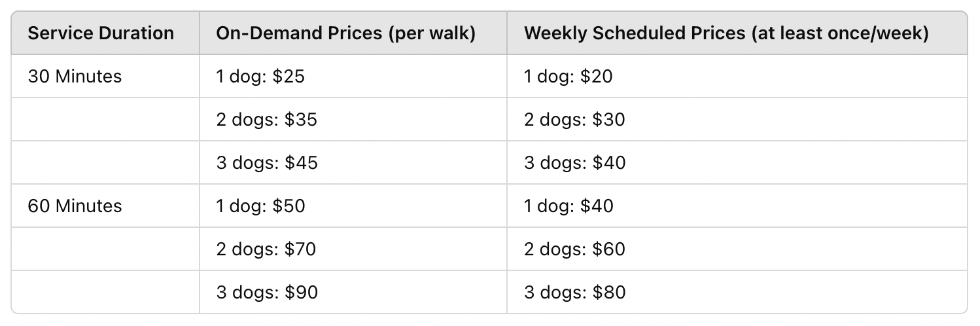Click the Service Duration column header

(101, 33)
